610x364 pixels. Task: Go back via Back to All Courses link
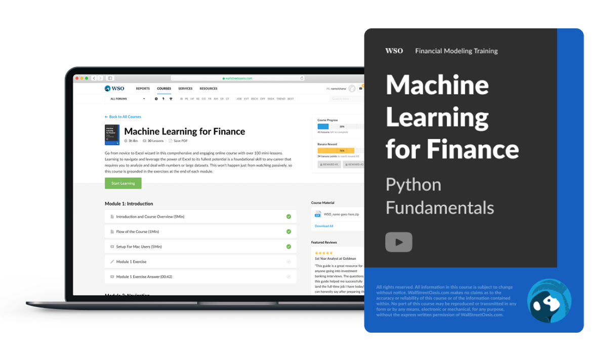click(123, 117)
